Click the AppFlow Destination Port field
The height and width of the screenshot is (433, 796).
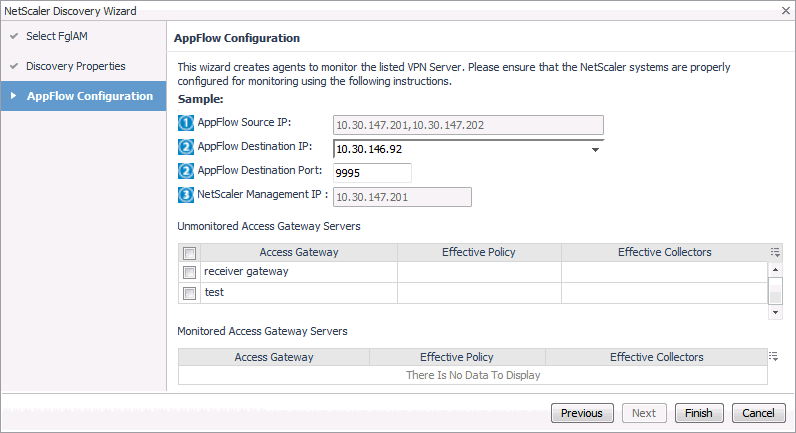[x=372, y=173]
